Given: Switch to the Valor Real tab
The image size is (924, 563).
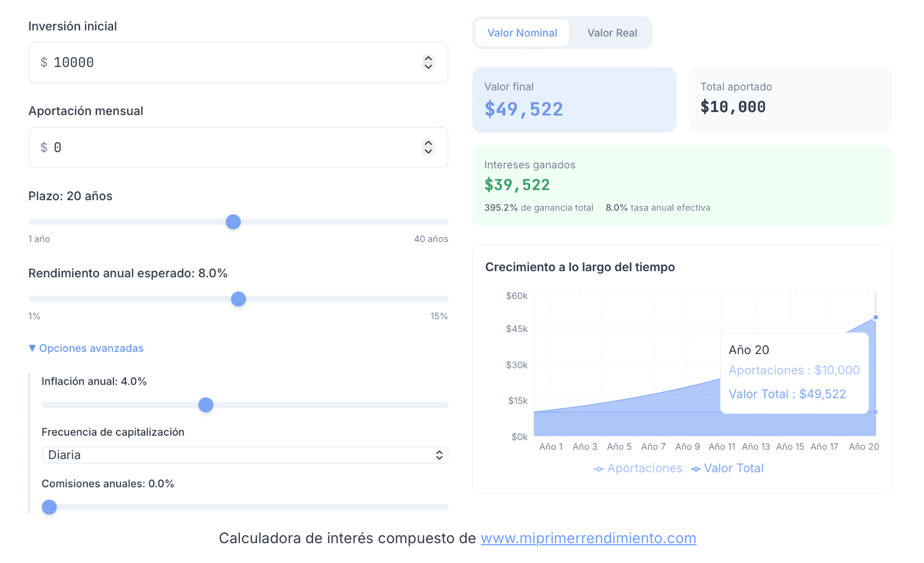Looking at the screenshot, I should pyautogui.click(x=612, y=33).
